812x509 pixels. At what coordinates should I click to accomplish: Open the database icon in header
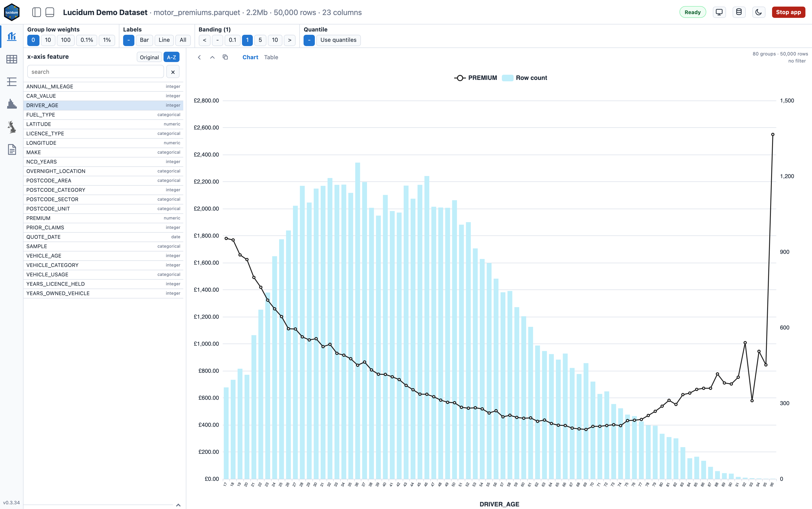point(739,12)
